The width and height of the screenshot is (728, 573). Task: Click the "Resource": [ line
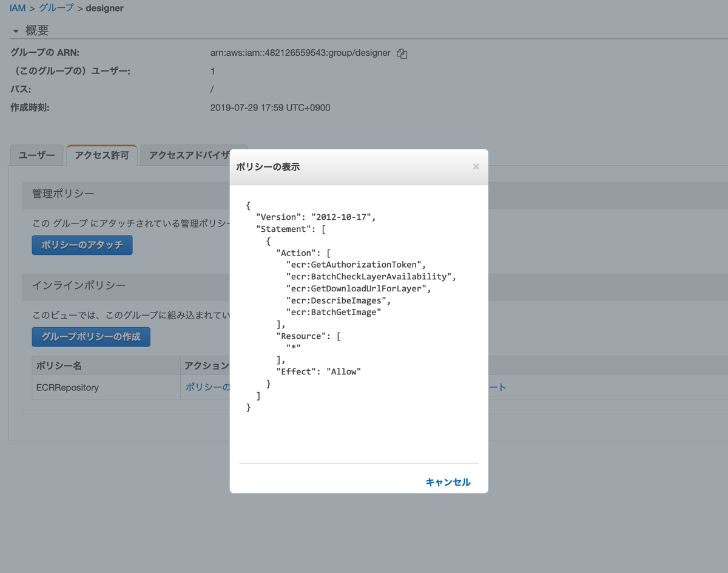[308, 336]
